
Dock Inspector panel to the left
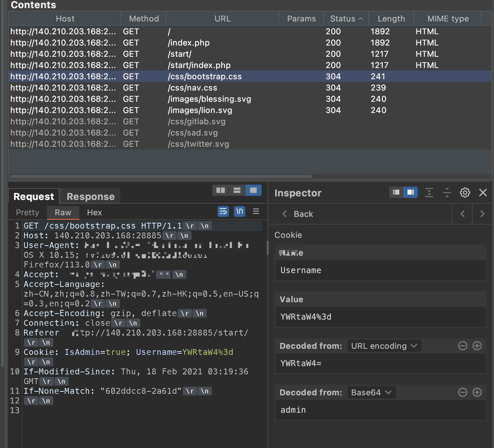(396, 192)
